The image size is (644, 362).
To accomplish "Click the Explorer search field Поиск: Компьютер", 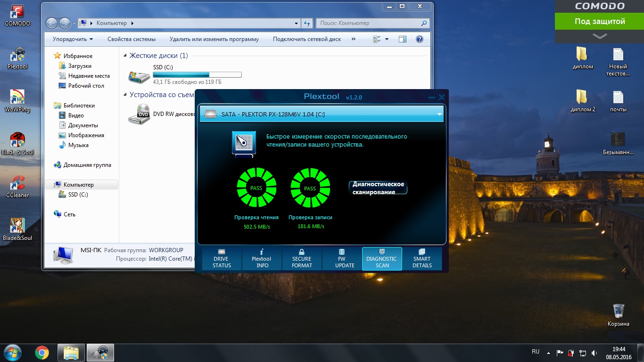I will point(372,23).
